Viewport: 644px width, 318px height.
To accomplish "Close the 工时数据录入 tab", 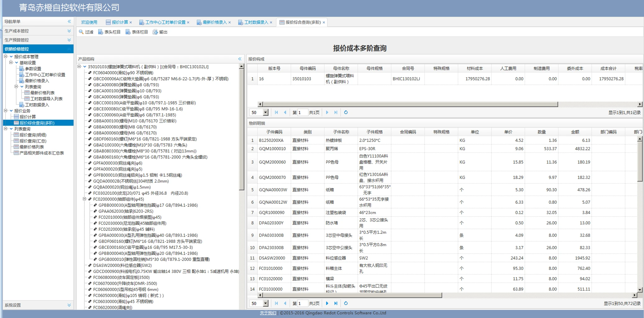I will [271, 22].
